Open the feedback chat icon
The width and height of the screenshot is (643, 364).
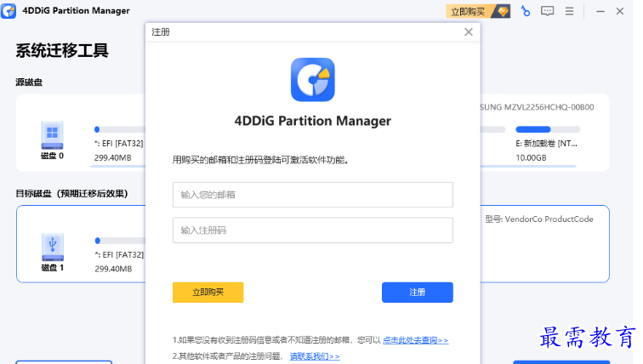(x=547, y=11)
